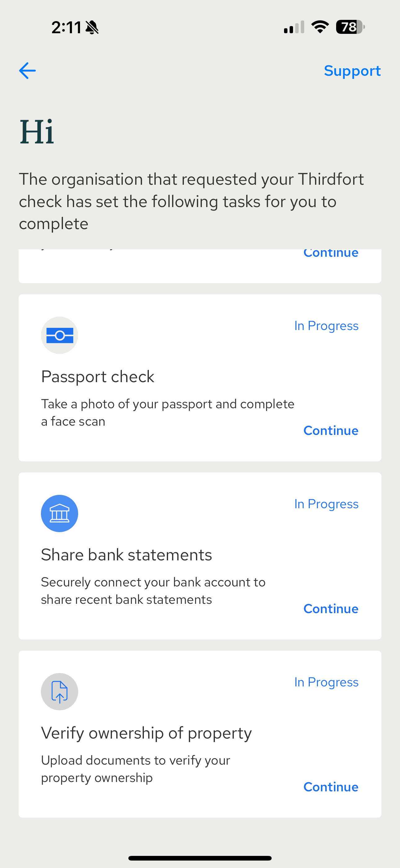400x868 pixels.
Task: Tap the Wi-Fi status icon
Action: click(320, 27)
